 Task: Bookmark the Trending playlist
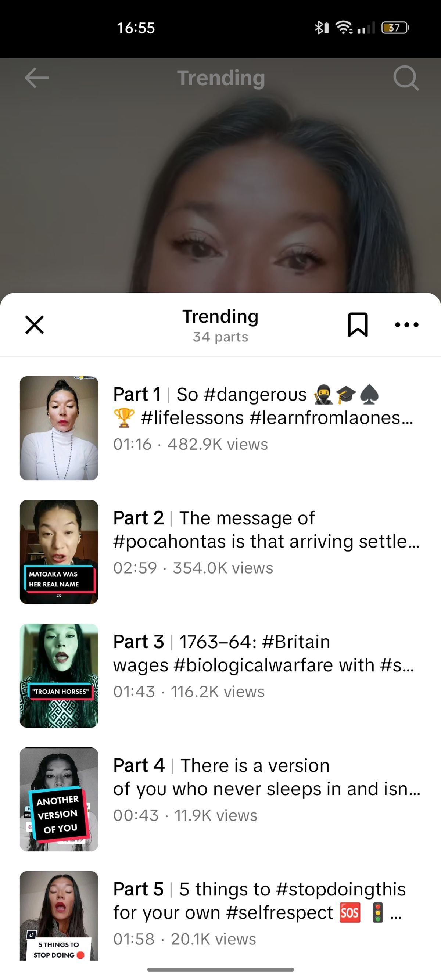pyautogui.click(x=358, y=324)
